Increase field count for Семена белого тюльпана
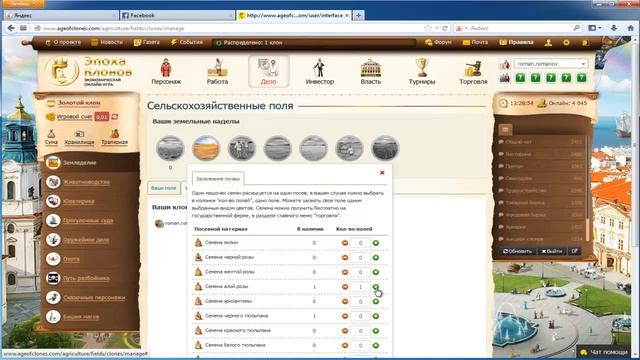 pyautogui.click(x=376, y=346)
